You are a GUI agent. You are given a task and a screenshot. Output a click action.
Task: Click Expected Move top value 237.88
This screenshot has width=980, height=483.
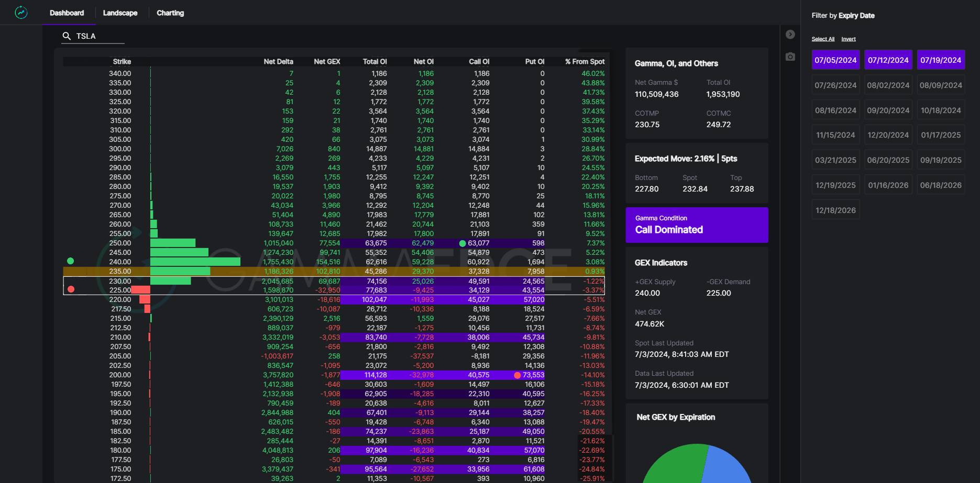coord(742,189)
